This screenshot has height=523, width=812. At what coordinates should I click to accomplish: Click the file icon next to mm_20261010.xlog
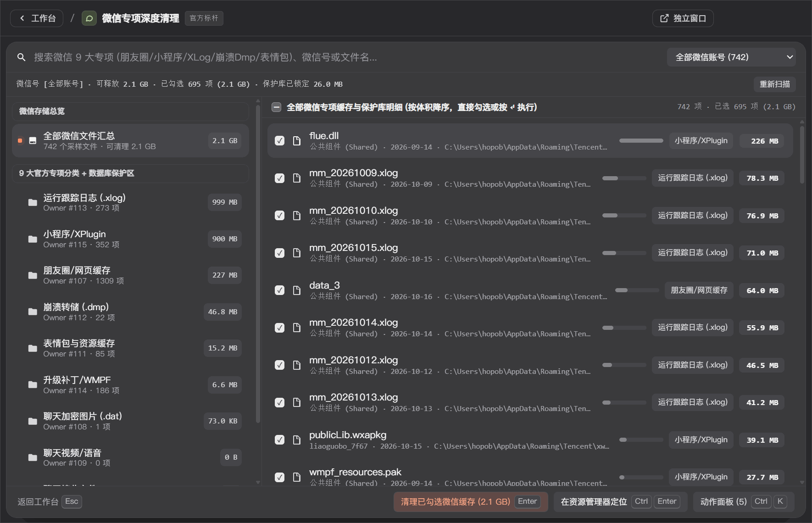(297, 216)
